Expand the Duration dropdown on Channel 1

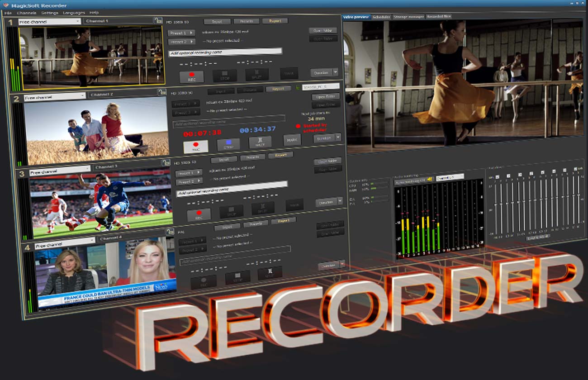click(x=335, y=72)
